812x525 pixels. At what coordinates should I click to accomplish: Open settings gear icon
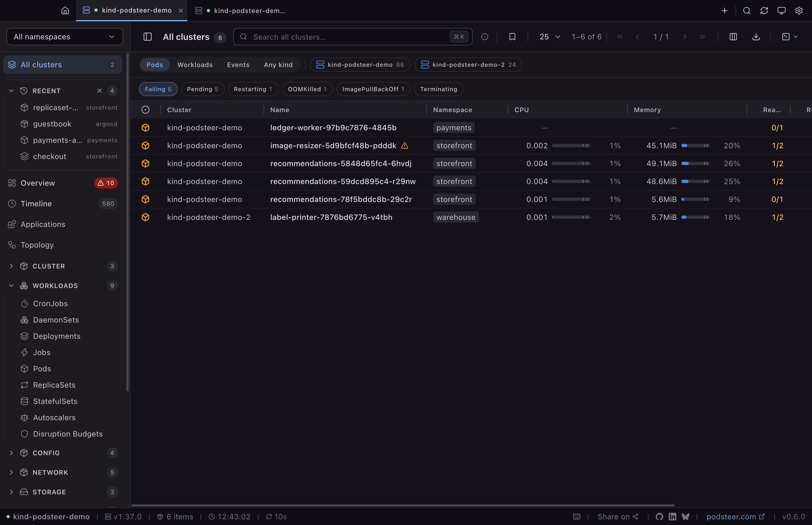799,11
